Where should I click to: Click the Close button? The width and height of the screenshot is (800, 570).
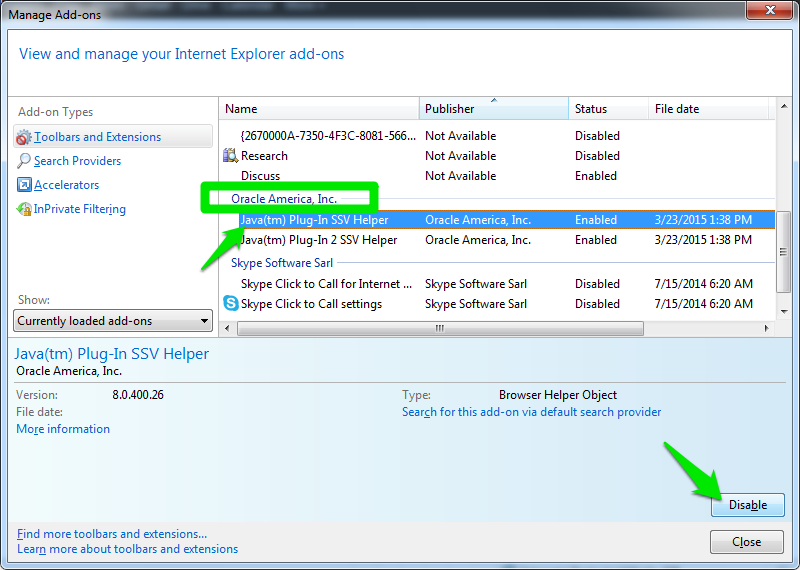click(746, 542)
